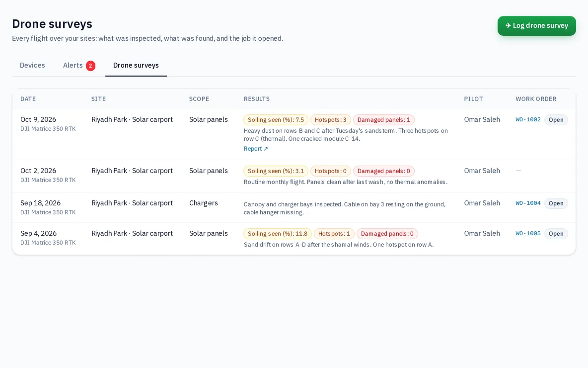The width and height of the screenshot is (588, 368).
Task: Click the RESULTS column header
Action: (256, 99)
